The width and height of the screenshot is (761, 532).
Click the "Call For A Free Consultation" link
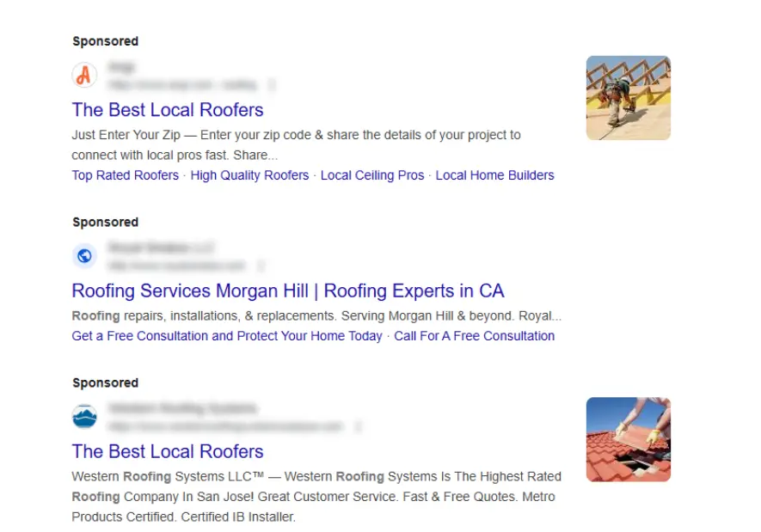coord(474,336)
